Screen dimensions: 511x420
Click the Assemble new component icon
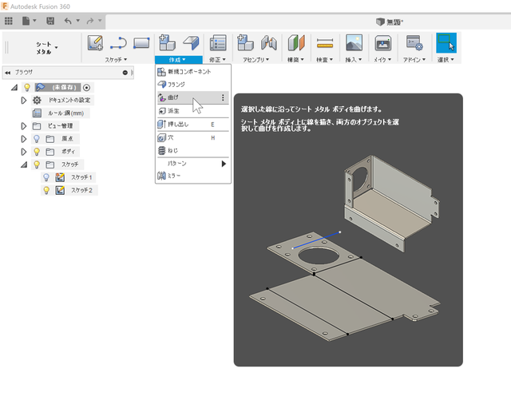[245, 42]
